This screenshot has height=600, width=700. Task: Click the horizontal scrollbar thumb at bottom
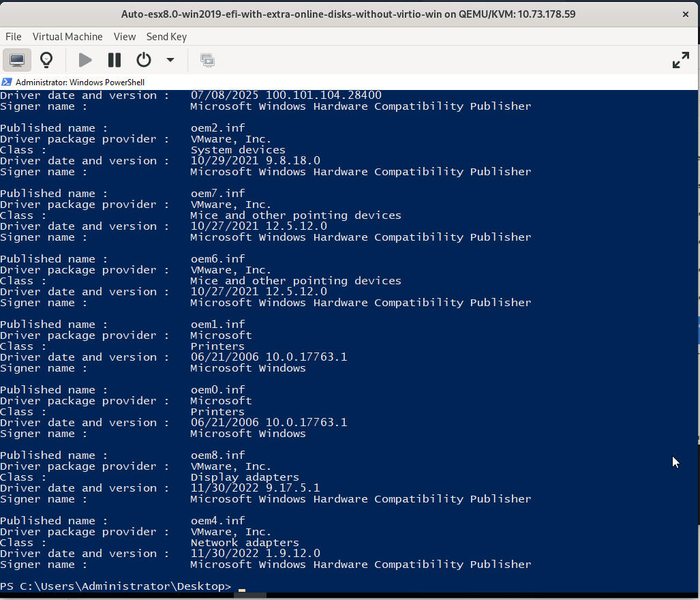pos(250,595)
